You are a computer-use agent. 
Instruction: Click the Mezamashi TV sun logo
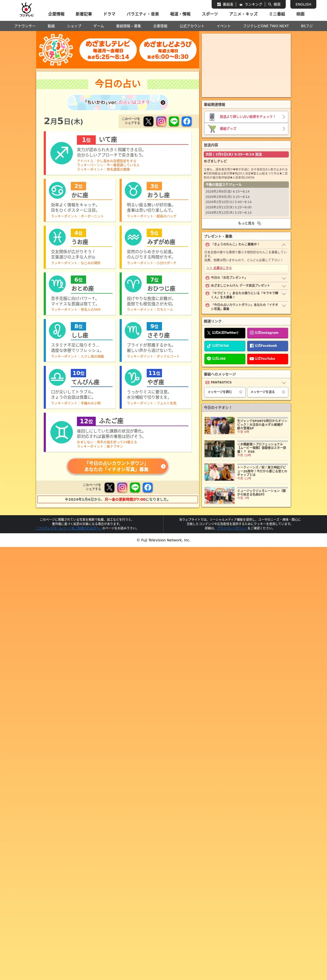pyautogui.click(x=56, y=50)
